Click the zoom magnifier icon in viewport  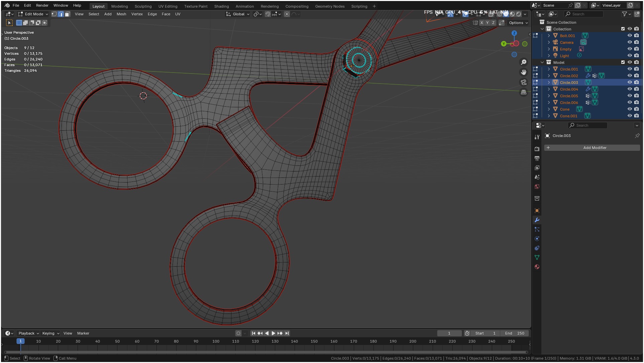click(x=524, y=63)
